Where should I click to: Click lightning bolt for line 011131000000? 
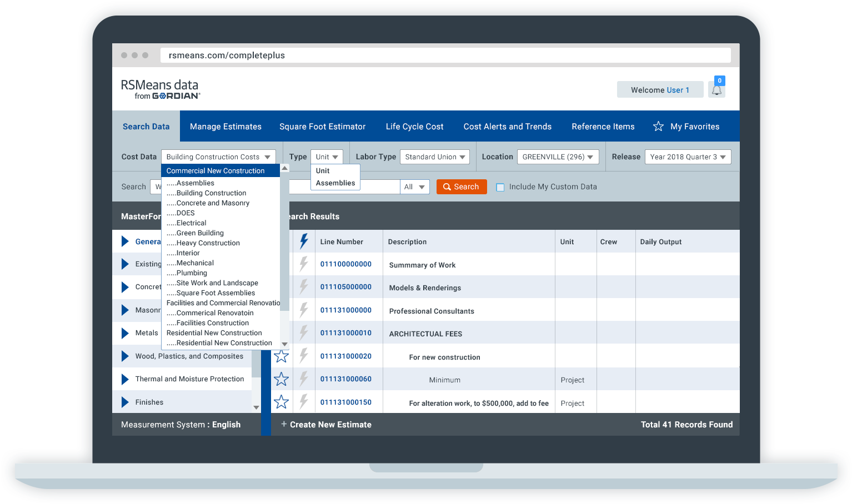tap(304, 310)
